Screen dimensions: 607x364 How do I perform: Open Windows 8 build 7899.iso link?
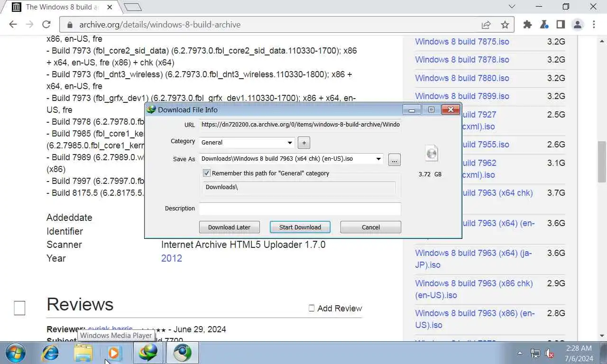(x=462, y=96)
